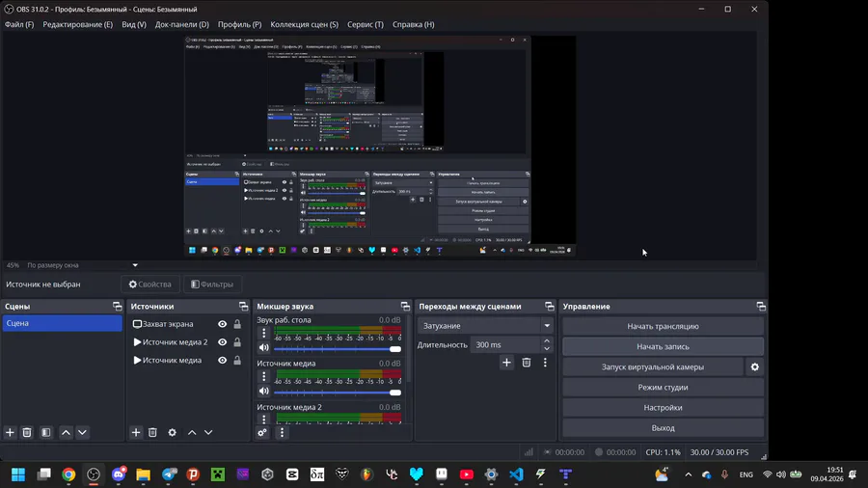Click Начать трансляцию button
Image resolution: width=868 pixels, height=488 pixels.
click(x=664, y=326)
